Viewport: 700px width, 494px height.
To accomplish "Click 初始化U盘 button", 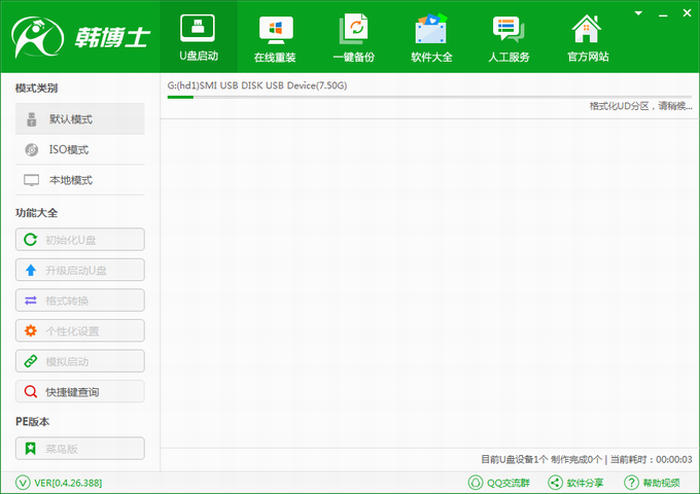I will click(80, 240).
